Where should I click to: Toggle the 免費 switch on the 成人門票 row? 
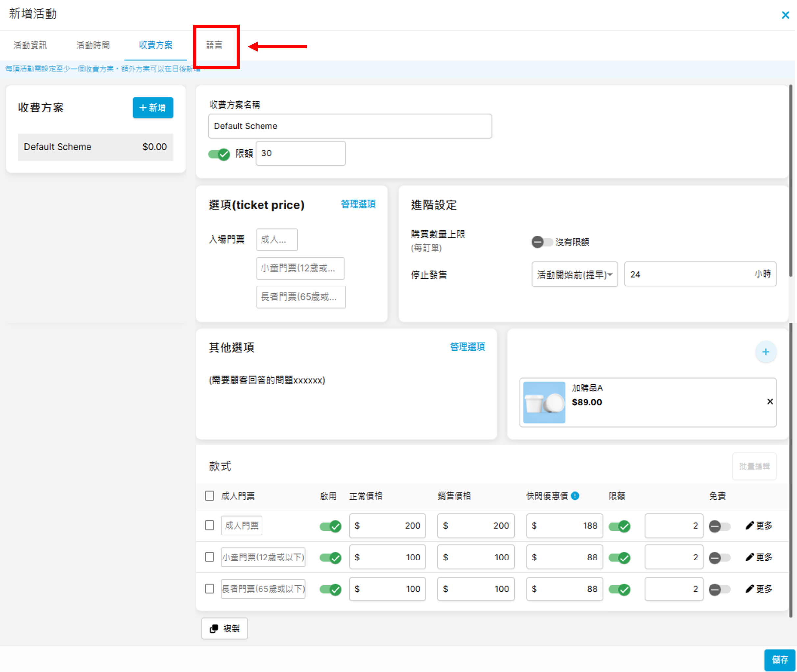click(x=719, y=527)
